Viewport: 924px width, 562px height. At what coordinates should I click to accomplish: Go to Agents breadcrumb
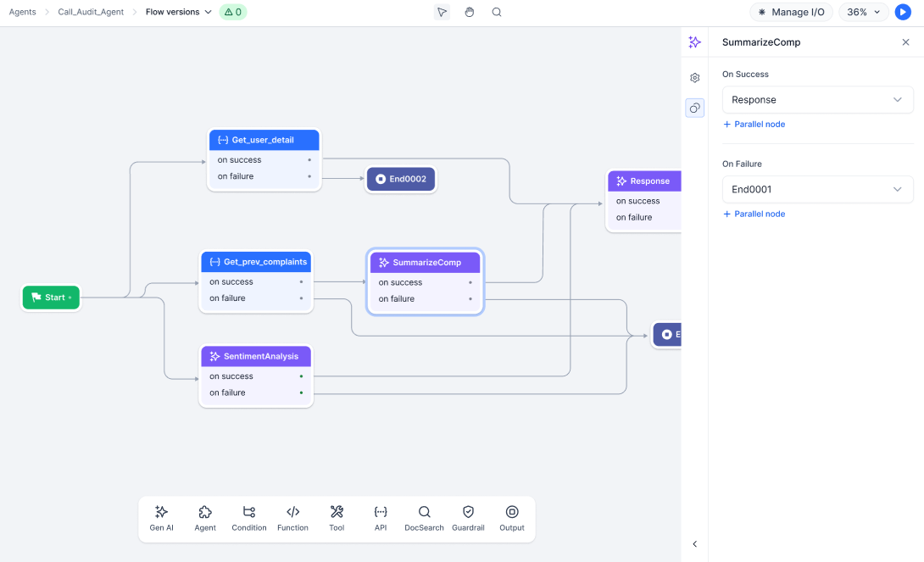[23, 13]
